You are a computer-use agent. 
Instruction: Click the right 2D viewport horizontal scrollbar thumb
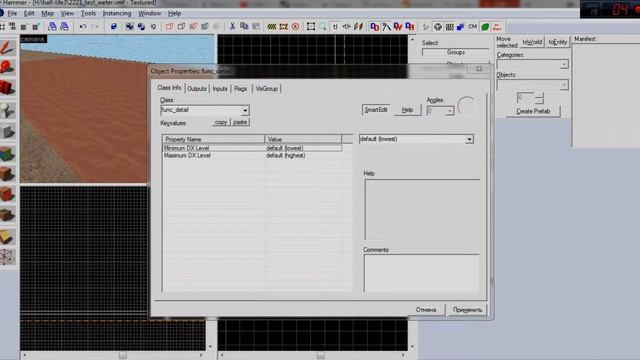pyautogui.click(x=321, y=356)
